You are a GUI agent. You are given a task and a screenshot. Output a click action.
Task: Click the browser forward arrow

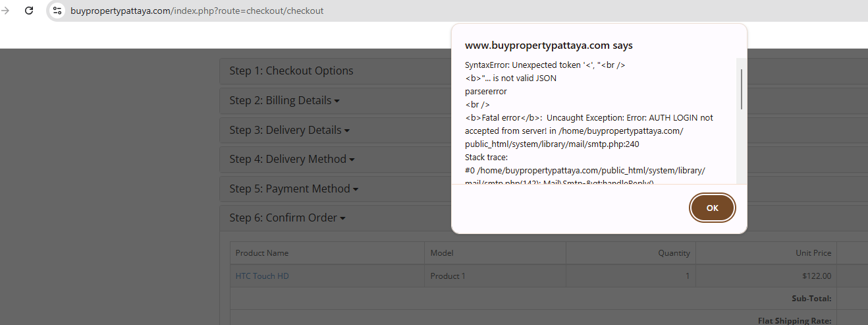click(5, 11)
